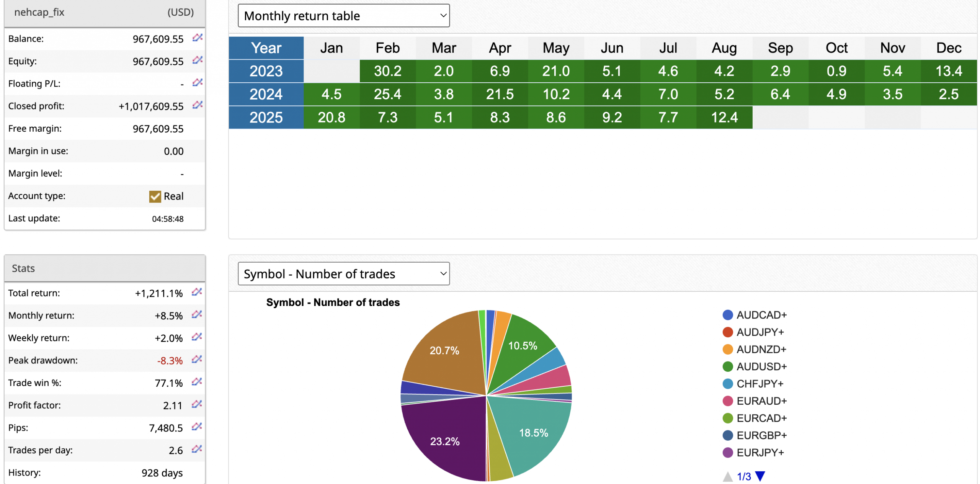980x484 pixels.
Task: Open Symbol - Number of trades dropdown
Action: pos(343,274)
